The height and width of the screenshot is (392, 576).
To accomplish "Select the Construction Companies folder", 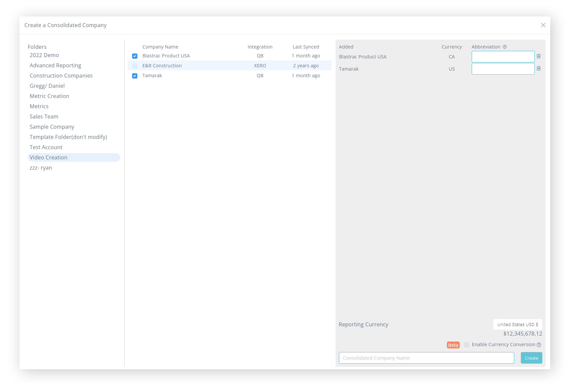I will [61, 76].
